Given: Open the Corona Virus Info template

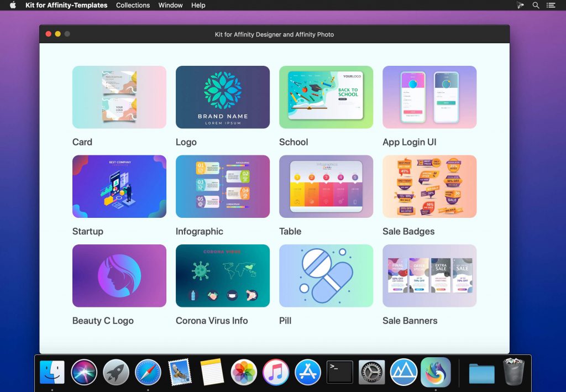Looking at the screenshot, I should (x=222, y=275).
